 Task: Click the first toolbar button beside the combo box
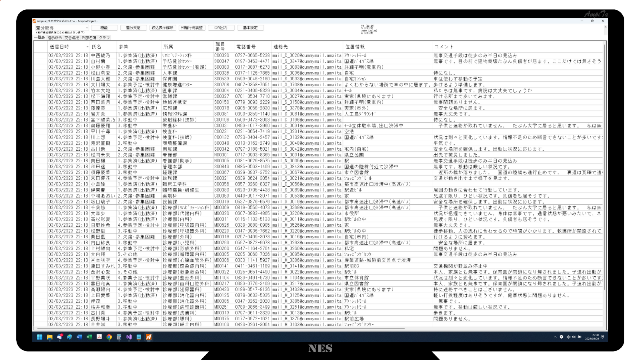coord(104,28)
